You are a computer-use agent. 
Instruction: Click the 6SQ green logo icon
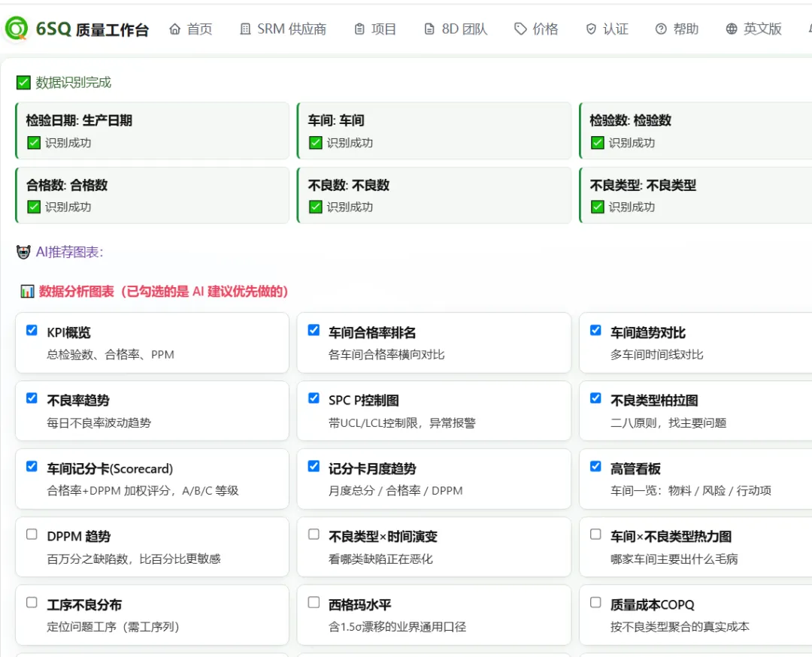point(17,29)
